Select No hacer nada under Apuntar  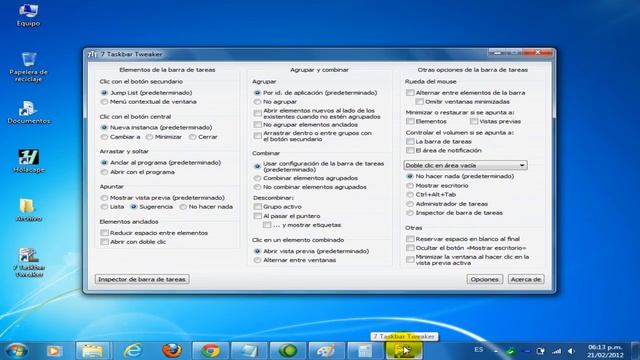(x=207, y=207)
